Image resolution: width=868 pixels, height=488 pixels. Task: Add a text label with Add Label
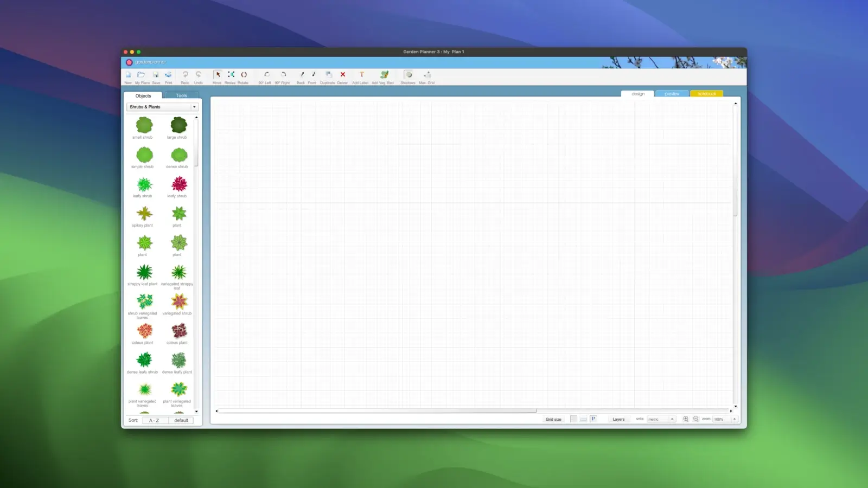(x=361, y=75)
